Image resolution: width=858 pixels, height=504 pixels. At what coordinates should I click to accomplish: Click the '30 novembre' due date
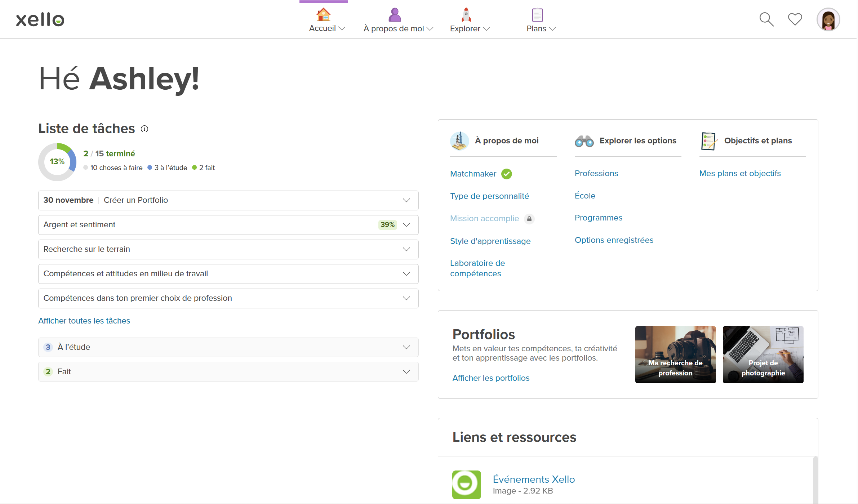click(x=68, y=200)
